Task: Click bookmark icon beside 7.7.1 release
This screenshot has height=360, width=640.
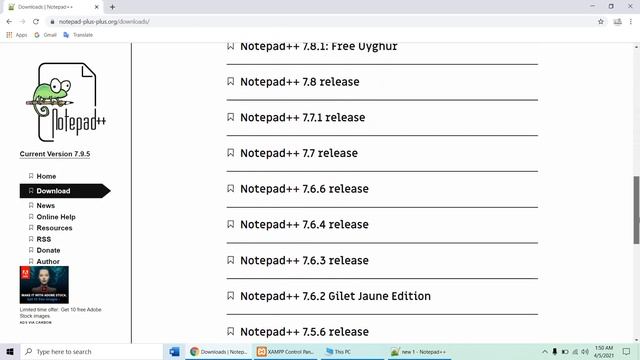Action: (231, 117)
